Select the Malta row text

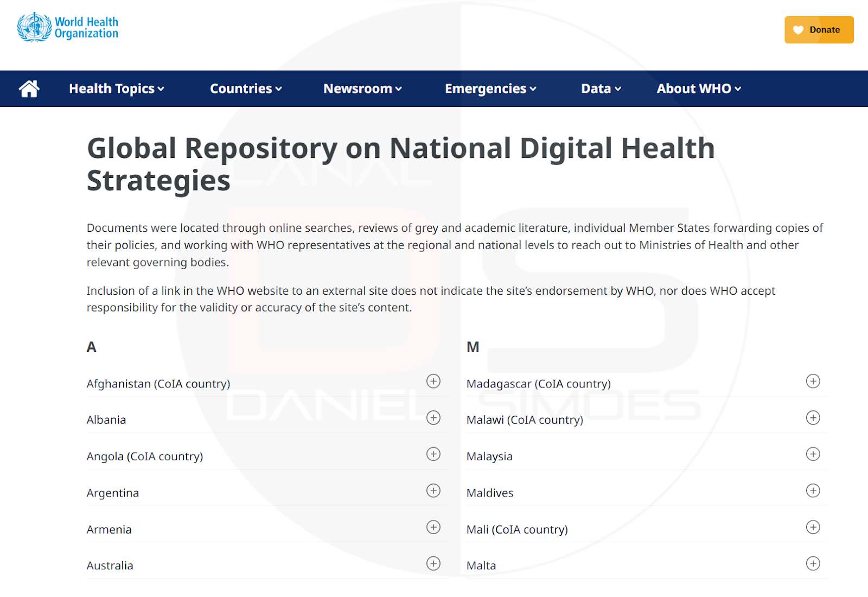click(481, 566)
